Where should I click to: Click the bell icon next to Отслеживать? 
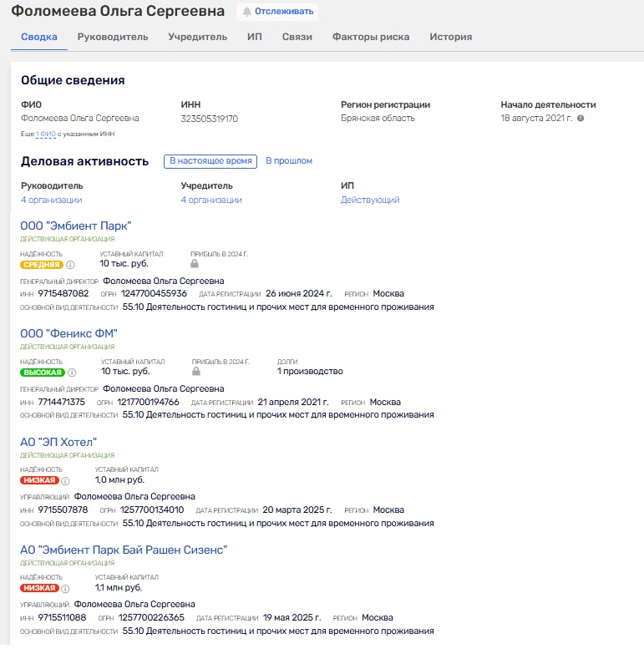246,12
